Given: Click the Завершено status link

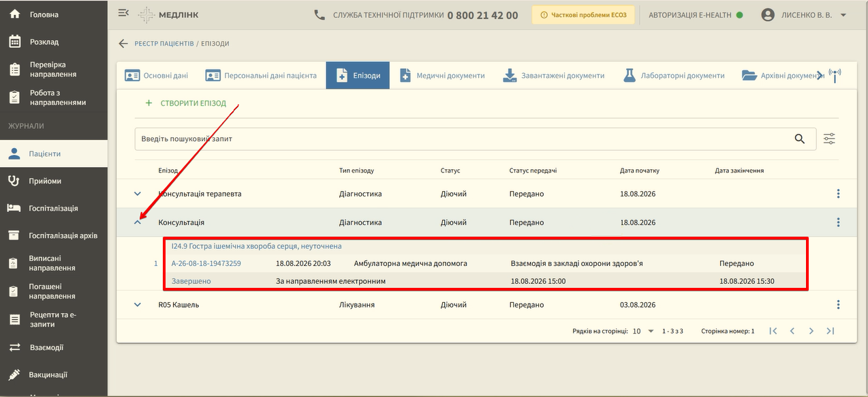Looking at the screenshot, I should pos(191,281).
